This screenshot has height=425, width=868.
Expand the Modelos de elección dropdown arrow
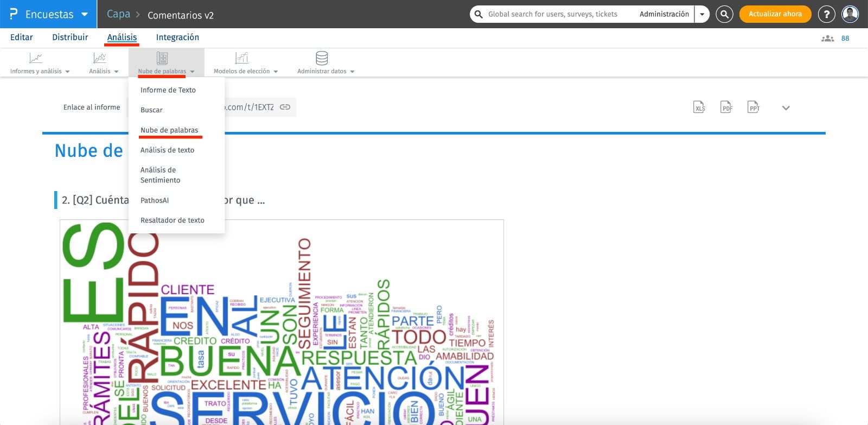[276, 72]
